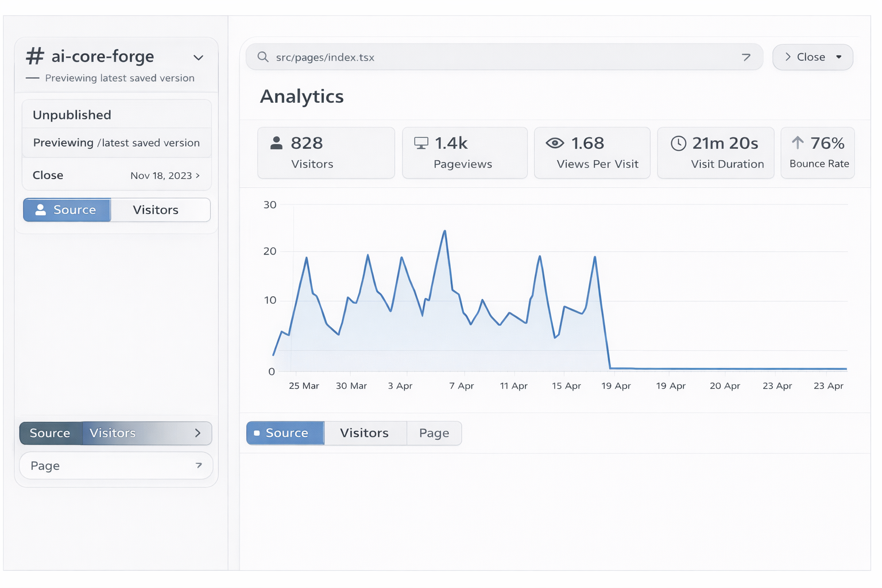Enable the Source view below the chart
Screen dimensions: 882x588
[x=285, y=433]
